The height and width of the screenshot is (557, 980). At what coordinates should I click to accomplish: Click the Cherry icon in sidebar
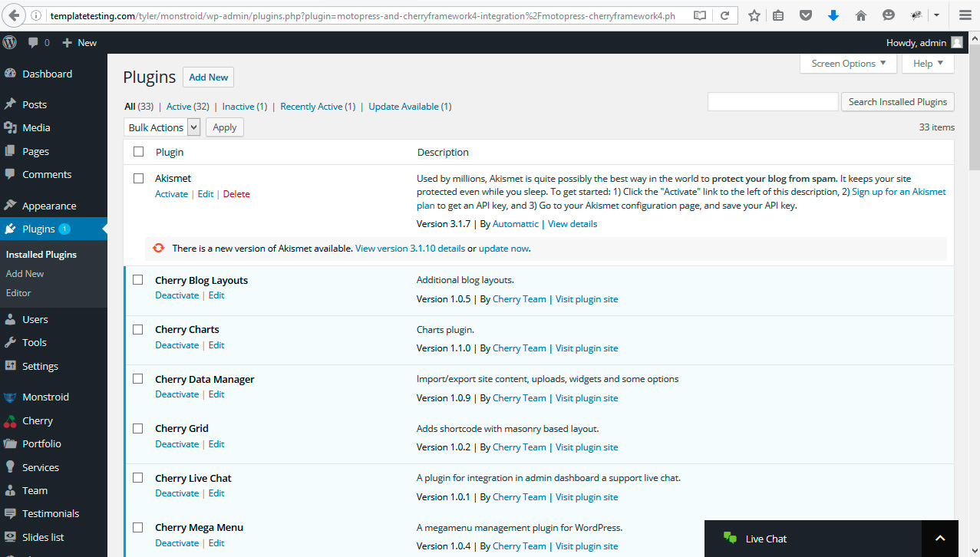[10, 420]
